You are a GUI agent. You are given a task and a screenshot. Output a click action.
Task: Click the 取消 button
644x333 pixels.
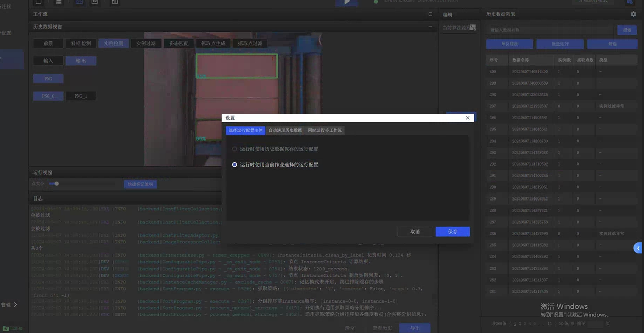[415, 232]
